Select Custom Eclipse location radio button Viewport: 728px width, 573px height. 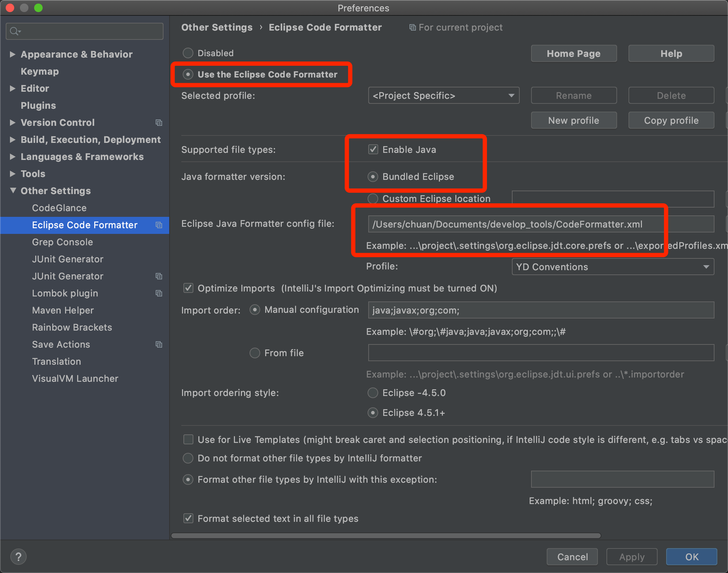(x=373, y=198)
